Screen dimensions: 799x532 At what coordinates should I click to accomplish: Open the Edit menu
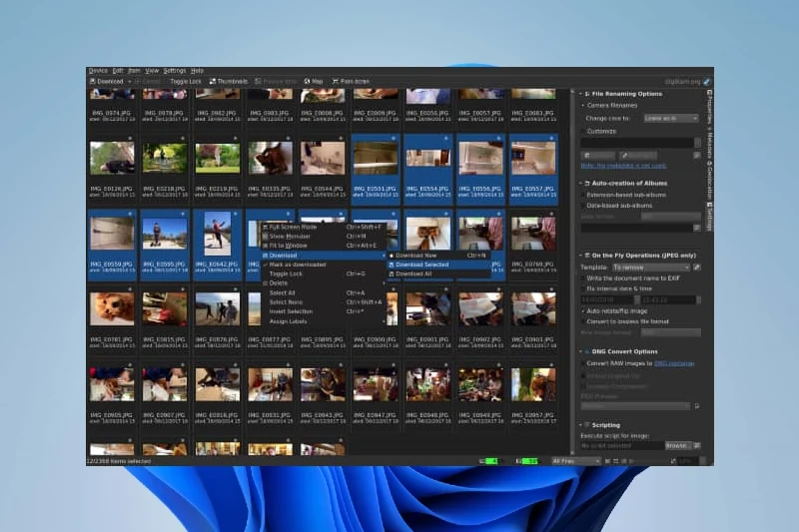click(118, 71)
